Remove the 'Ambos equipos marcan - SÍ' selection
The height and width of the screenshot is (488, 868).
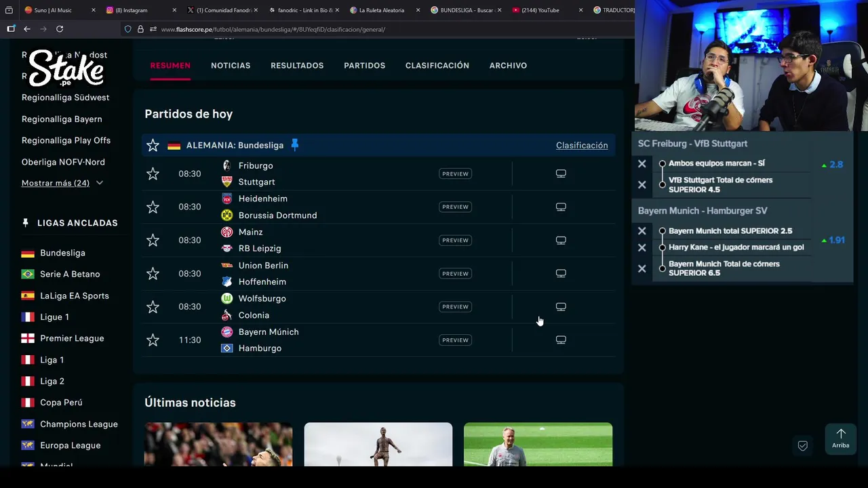click(642, 163)
